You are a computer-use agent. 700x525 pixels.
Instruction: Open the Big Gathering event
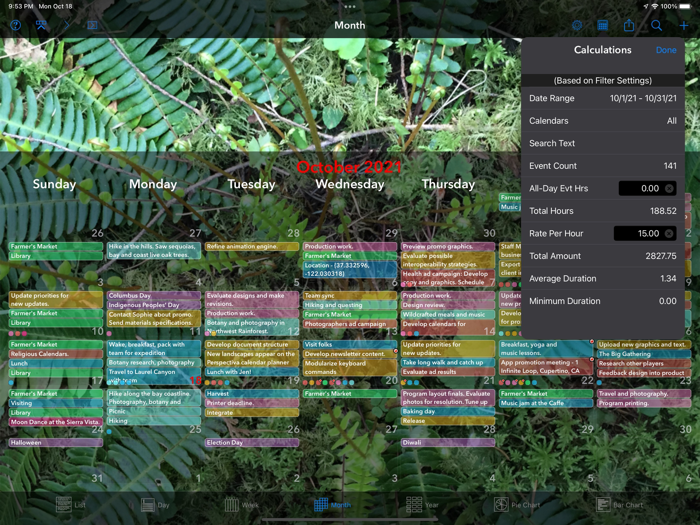click(x=644, y=354)
